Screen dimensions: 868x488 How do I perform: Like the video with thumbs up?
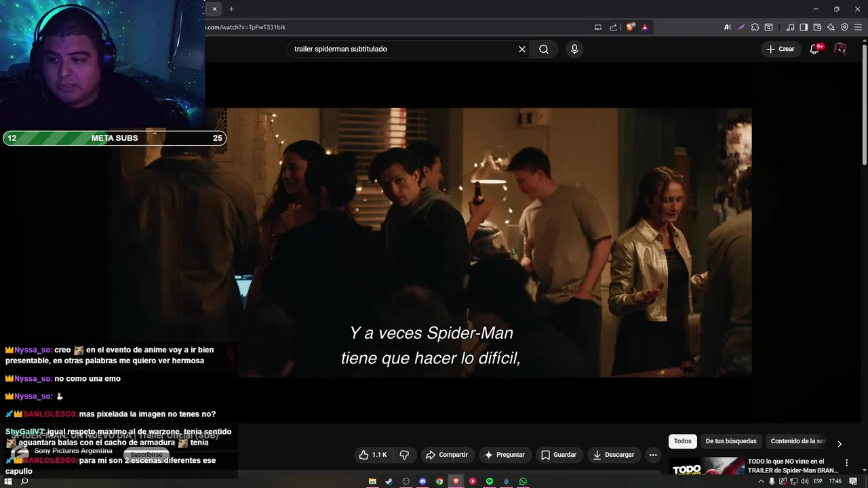coord(373,455)
